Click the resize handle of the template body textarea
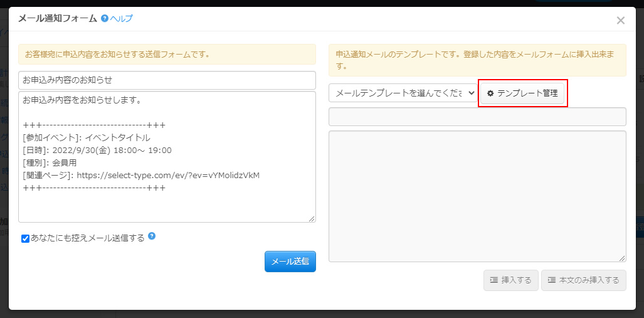The width and height of the screenshot is (644, 318). pyautogui.click(x=622, y=258)
